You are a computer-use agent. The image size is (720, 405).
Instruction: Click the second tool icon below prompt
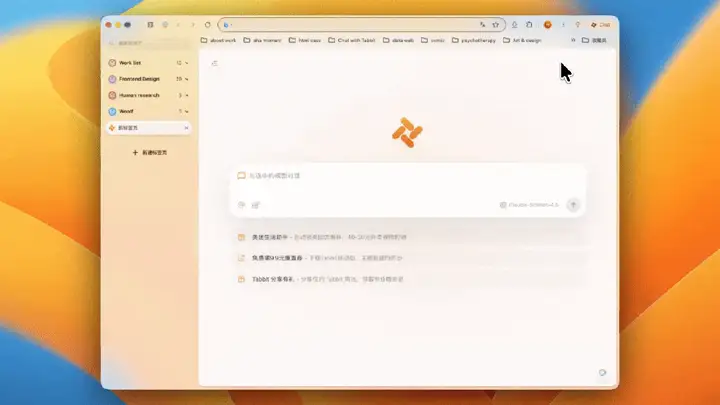click(x=256, y=205)
